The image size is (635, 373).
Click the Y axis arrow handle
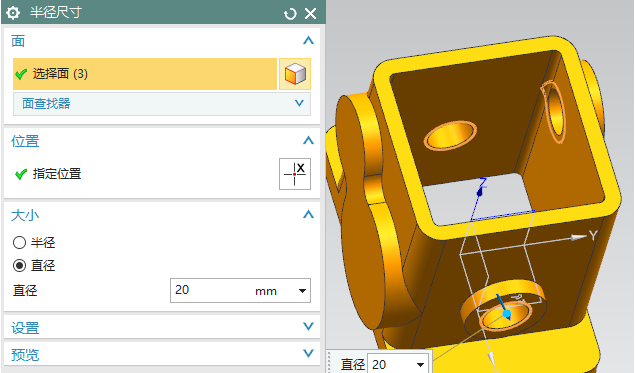pyautogui.click(x=579, y=237)
